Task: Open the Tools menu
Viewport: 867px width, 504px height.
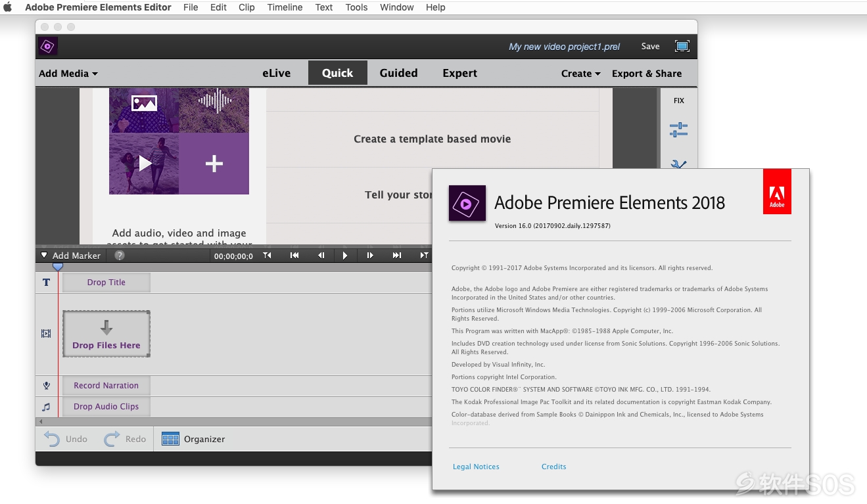Action: coord(356,7)
